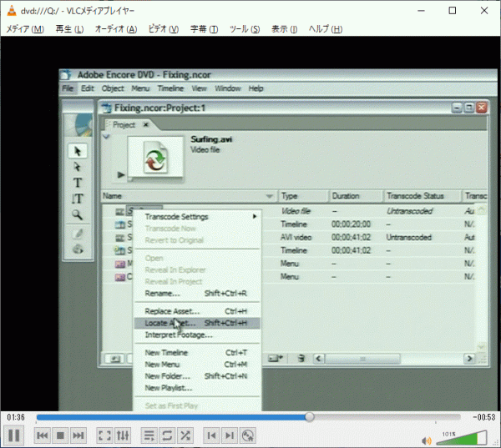Toggle shuffle random playback
Screen dimensions: 501x448
pos(185,435)
